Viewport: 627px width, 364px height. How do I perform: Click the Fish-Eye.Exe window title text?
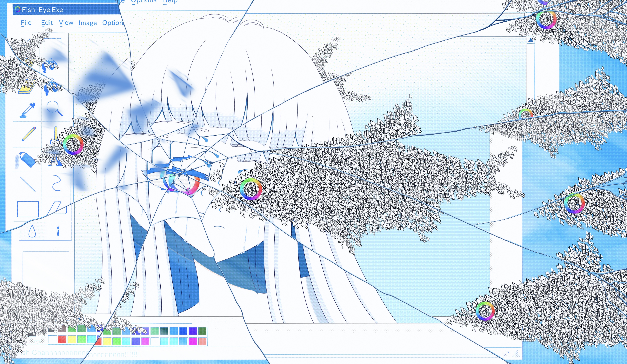click(43, 10)
